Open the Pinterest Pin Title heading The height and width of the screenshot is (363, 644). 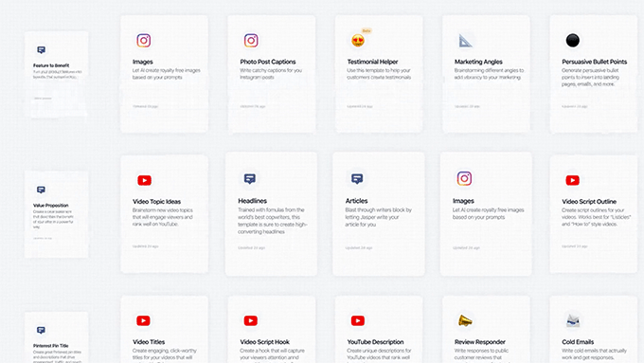[50, 346]
